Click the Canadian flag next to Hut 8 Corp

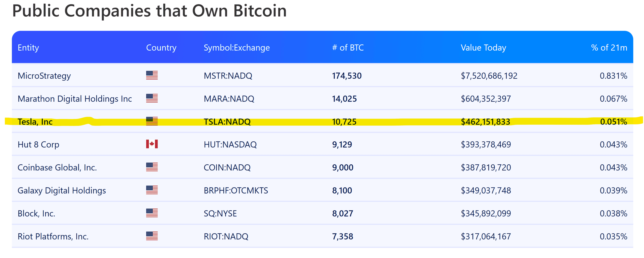[152, 144]
